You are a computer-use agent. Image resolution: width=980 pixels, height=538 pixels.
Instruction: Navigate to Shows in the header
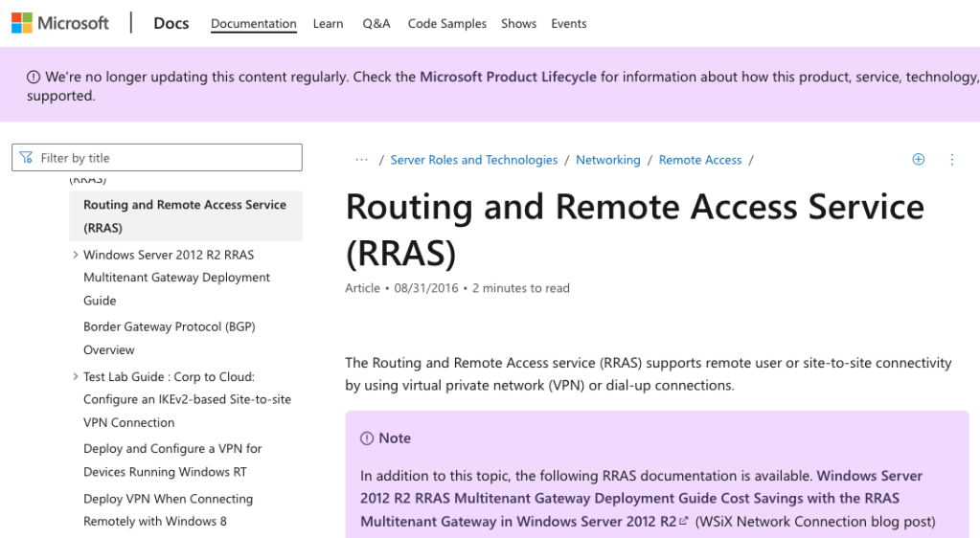tap(518, 24)
